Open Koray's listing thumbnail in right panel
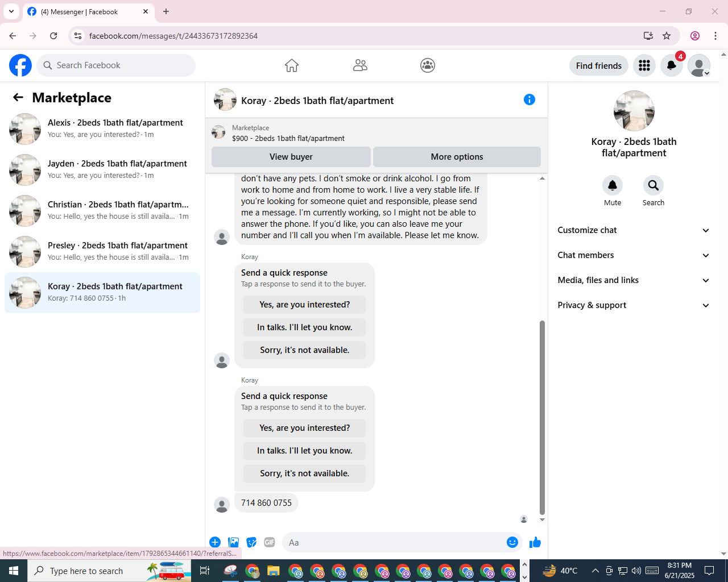 tap(634, 111)
